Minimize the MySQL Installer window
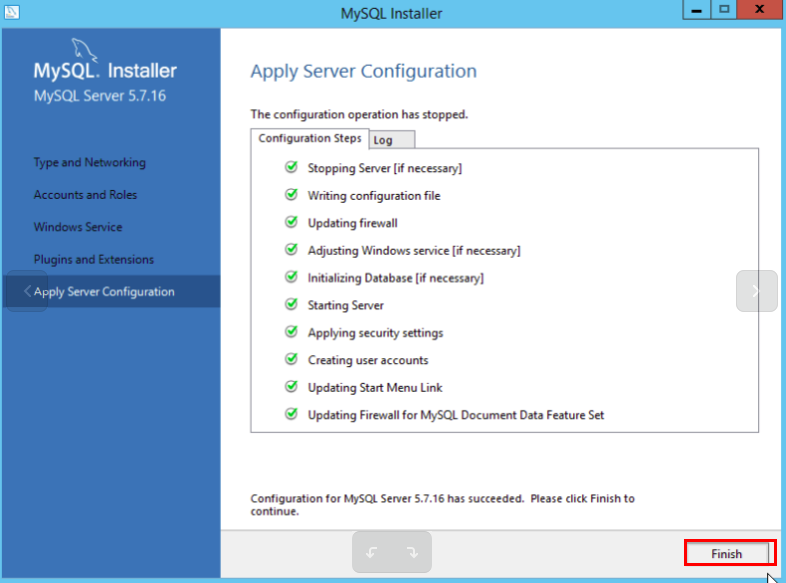This screenshot has width=786, height=583. (696, 10)
